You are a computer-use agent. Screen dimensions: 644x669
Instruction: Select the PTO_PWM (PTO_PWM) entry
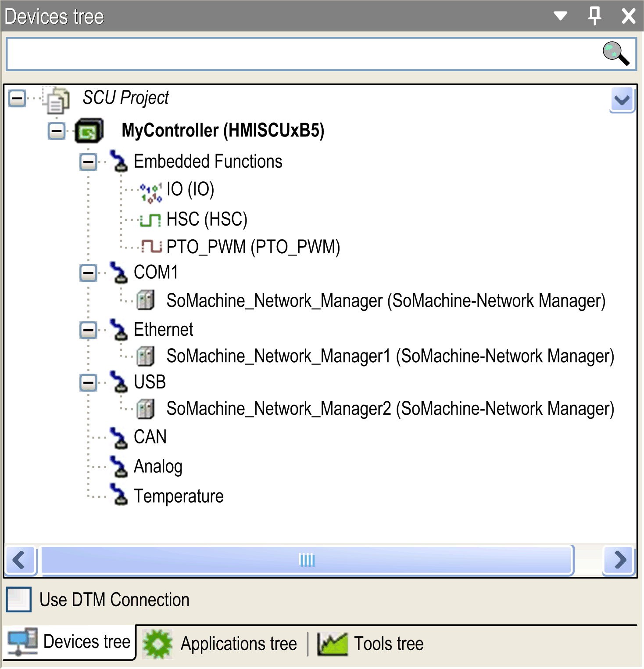tap(254, 247)
